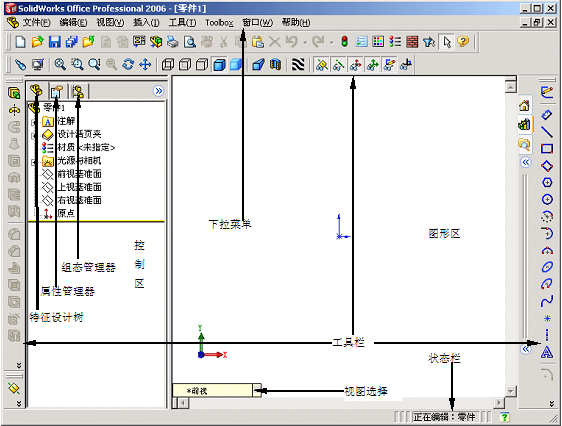Viewport: 562px width, 426px height.
Task: Choose the Select arrow cursor tool
Action: [x=447, y=42]
